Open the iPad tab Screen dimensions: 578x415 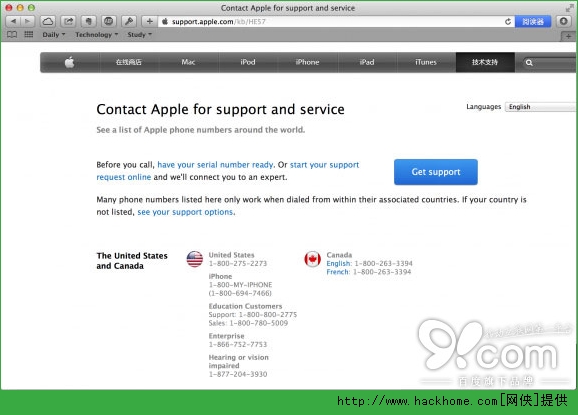click(367, 62)
